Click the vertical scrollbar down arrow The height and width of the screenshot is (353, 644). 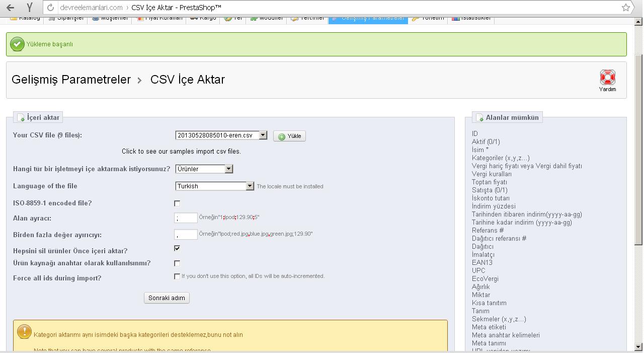tap(638, 346)
